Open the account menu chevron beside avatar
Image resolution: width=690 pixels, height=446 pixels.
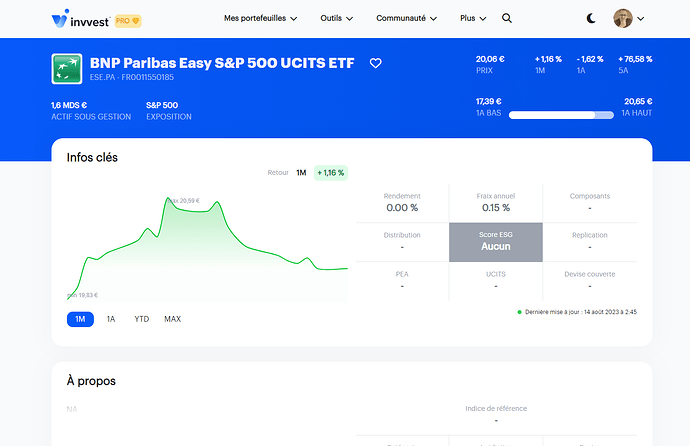(x=640, y=19)
